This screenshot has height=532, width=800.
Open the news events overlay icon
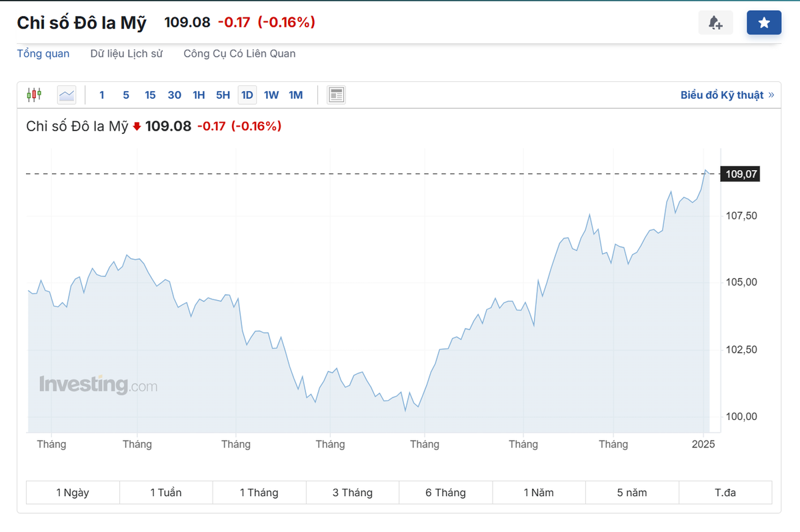click(336, 94)
